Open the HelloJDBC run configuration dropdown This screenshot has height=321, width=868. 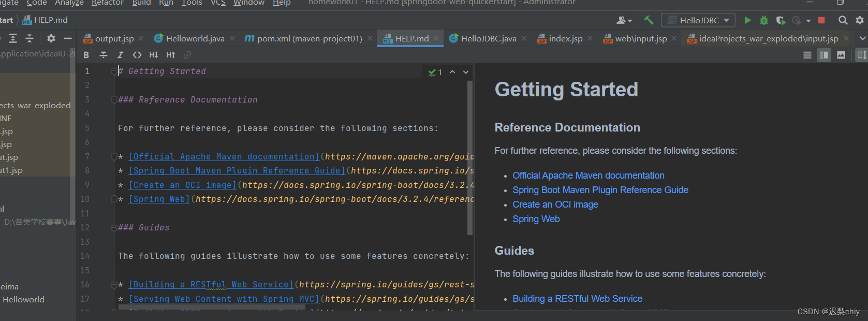click(699, 20)
